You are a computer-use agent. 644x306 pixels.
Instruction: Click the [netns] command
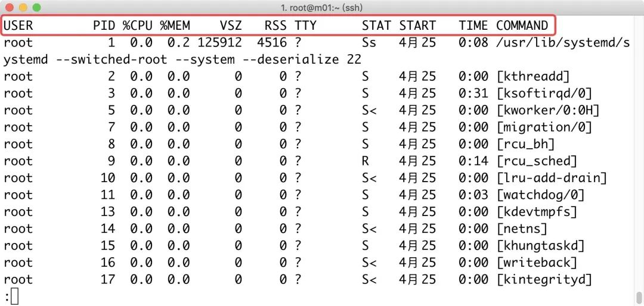coord(522,229)
